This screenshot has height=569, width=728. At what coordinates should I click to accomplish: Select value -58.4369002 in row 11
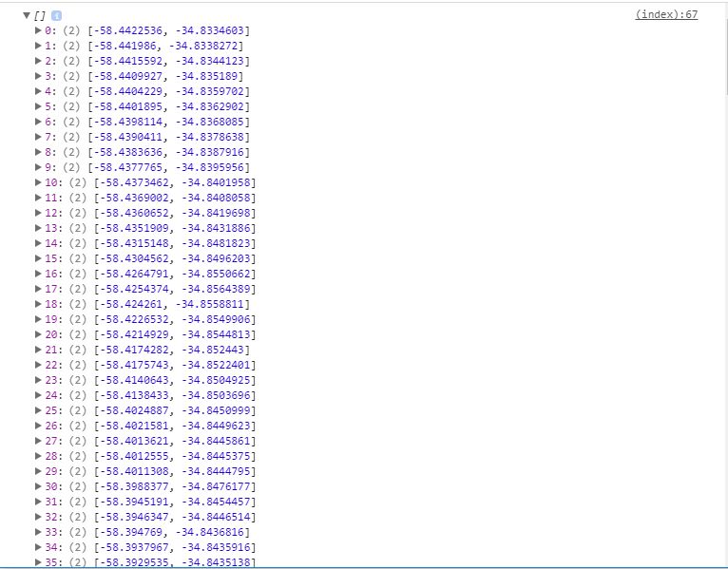pyautogui.click(x=135, y=198)
